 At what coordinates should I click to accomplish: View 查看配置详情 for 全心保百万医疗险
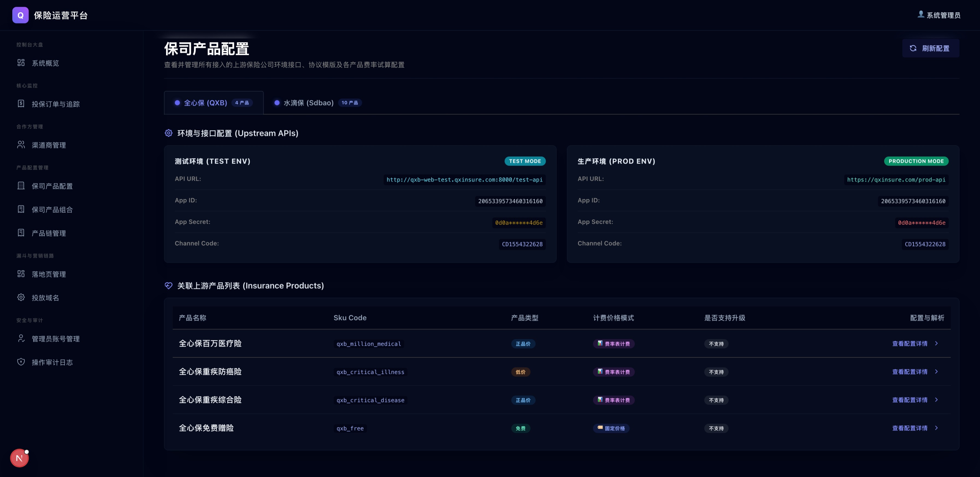(x=910, y=344)
